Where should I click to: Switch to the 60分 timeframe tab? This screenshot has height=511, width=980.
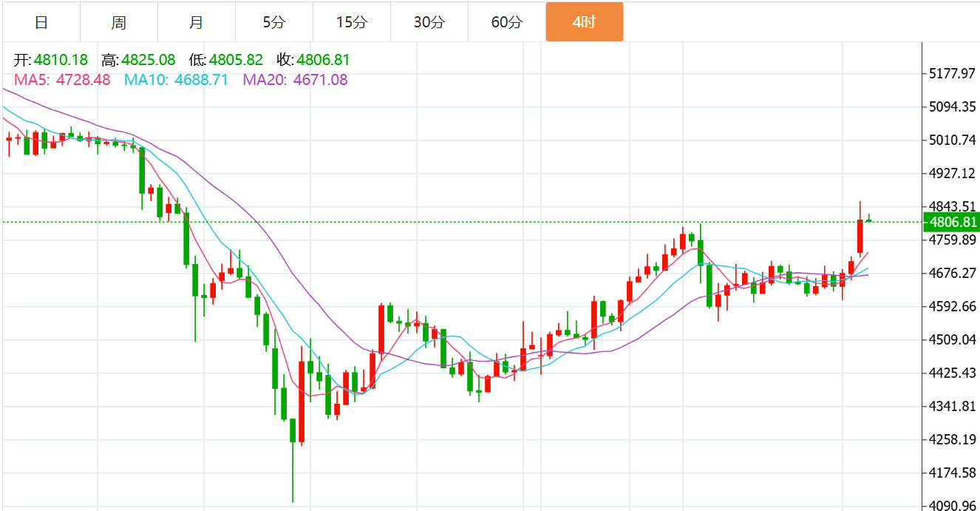506,22
